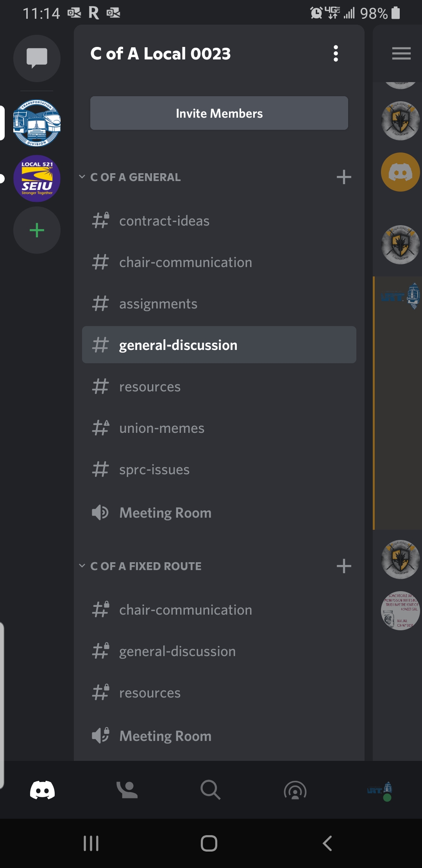This screenshot has height=868, width=422.
Task: Select the Transportation Division server icon
Action: point(37,123)
